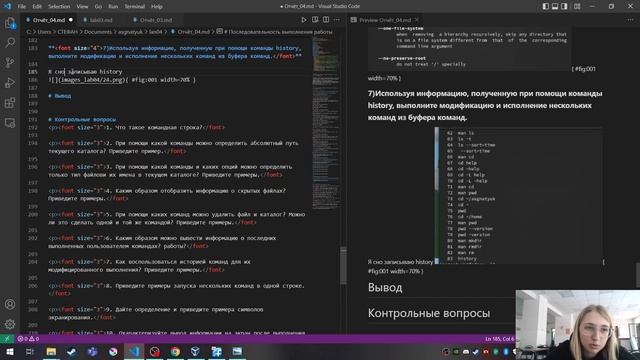Viewport: 640px width, 360px height.
Task: Toggle primary sidebar layout icon
Action: click(x=546, y=6)
